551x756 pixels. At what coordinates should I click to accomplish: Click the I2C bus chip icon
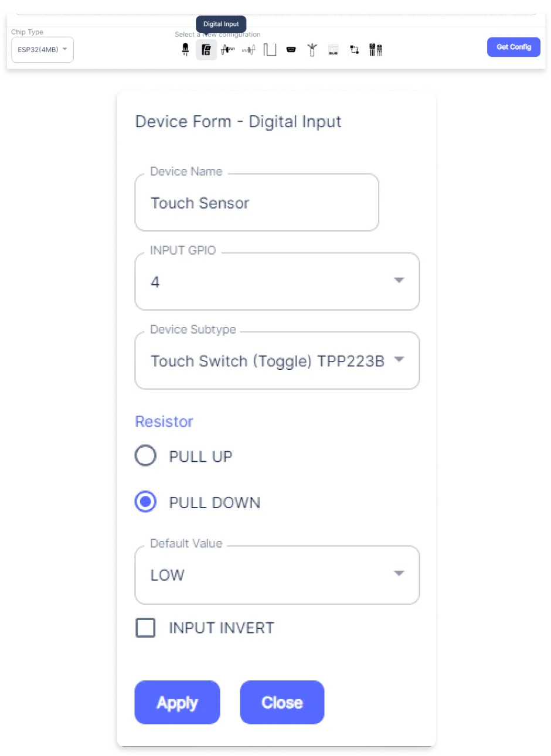tap(333, 50)
